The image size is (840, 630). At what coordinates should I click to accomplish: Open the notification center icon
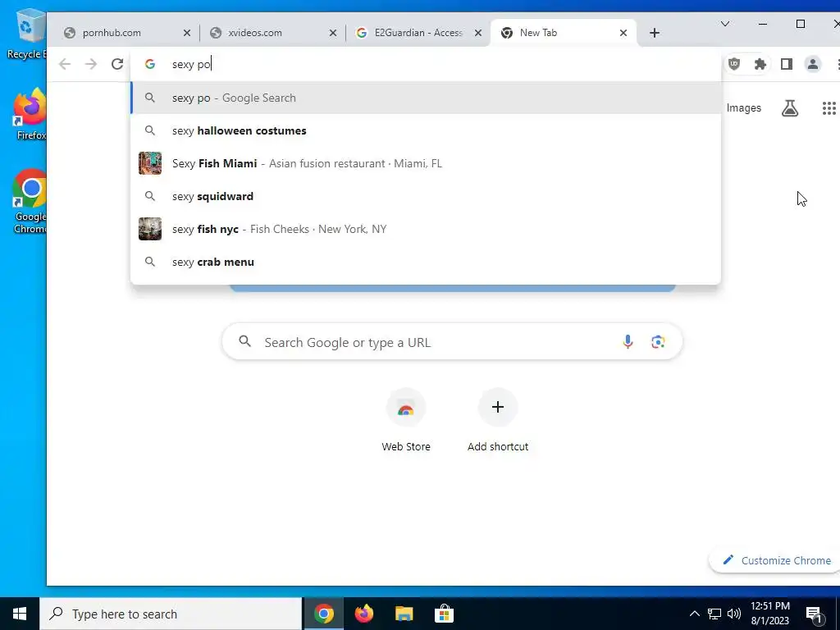click(x=813, y=614)
